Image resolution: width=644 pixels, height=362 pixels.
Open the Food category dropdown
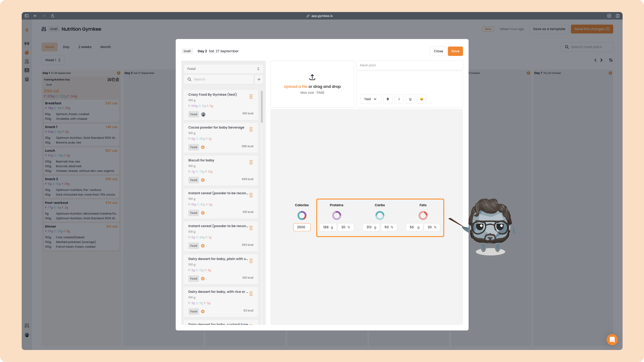(x=223, y=69)
